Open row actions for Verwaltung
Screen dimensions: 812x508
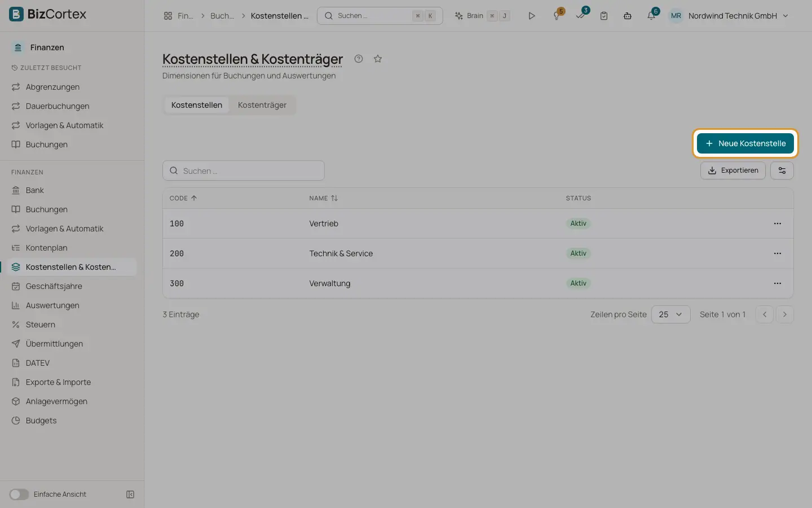tap(778, 283)
